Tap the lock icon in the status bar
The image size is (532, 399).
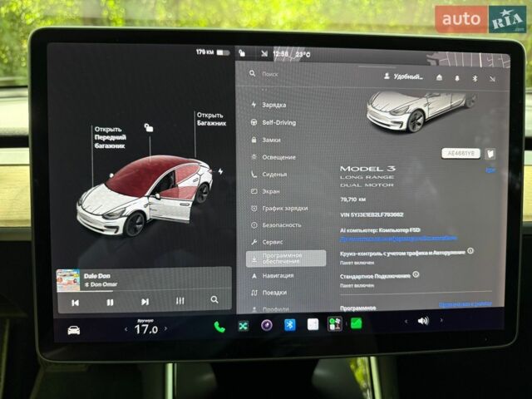tap(242, 53)
